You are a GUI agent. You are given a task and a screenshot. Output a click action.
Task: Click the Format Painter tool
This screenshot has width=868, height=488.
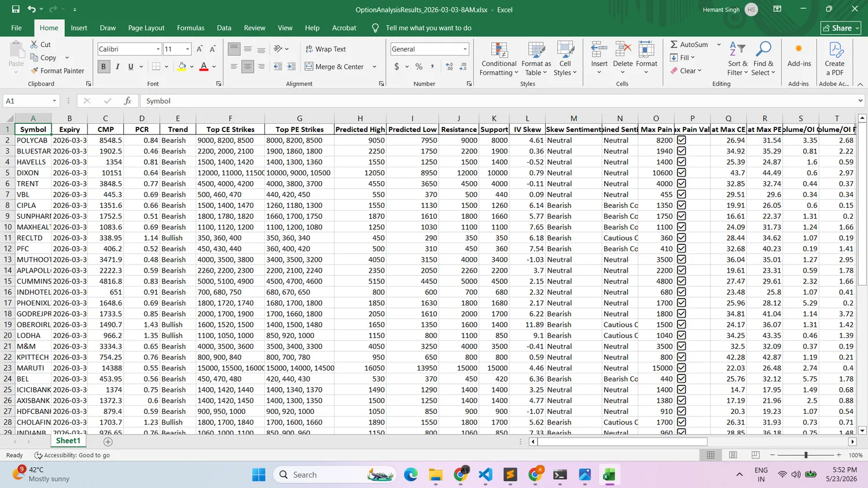[57, 71]
